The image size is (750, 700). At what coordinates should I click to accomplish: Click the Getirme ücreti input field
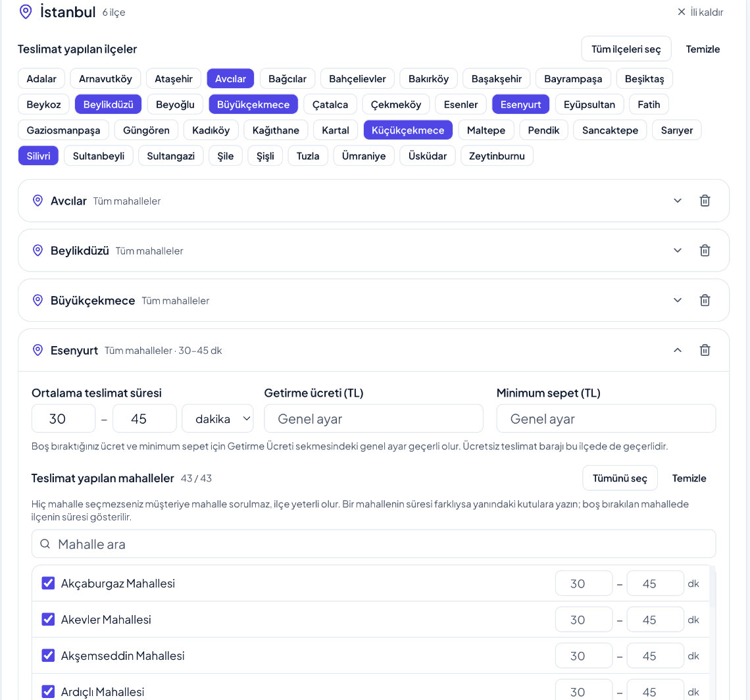(x=374, y=418)
